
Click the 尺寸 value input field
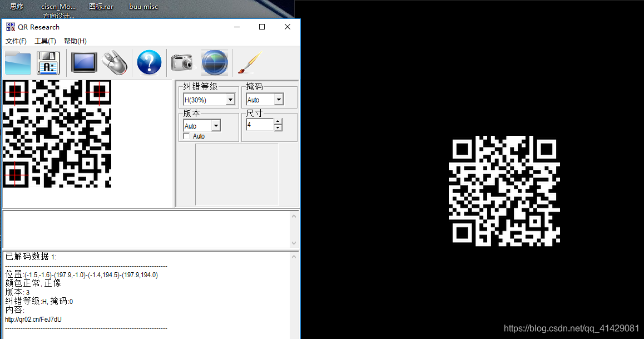pyautogui.click(x=260, y=125)
